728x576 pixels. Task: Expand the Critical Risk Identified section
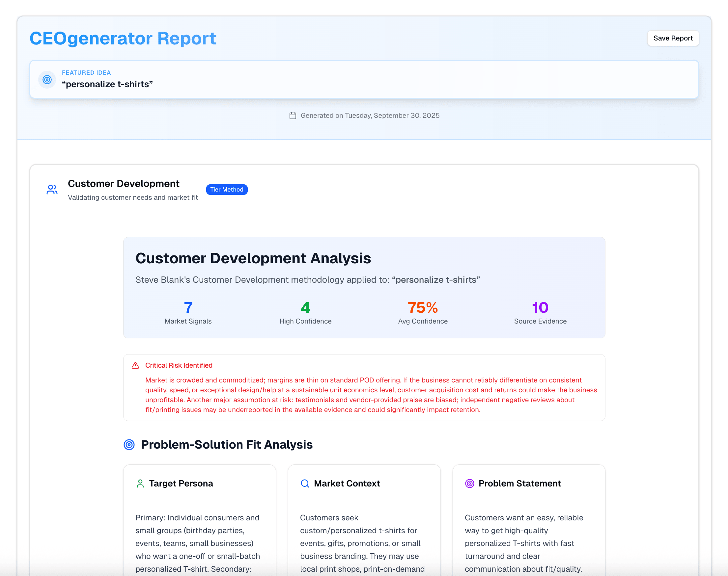[179, 365]
